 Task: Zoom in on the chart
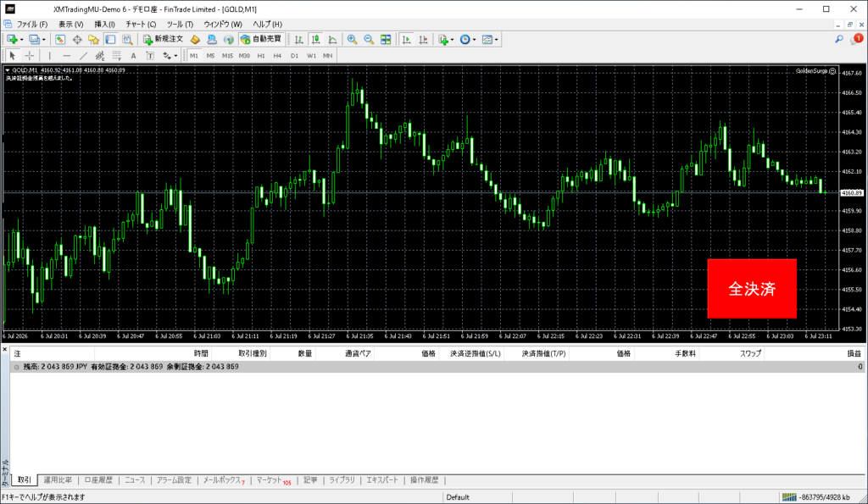[x=352, y=39]
